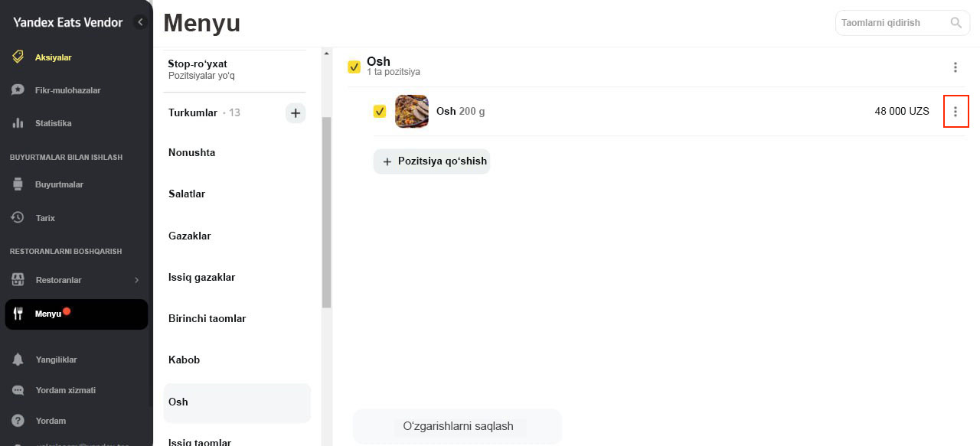Image resolution: width=980 pixels, height=446 pixels.
Task: Open Yordam question mark icon
Action: (x=18, y=421)
